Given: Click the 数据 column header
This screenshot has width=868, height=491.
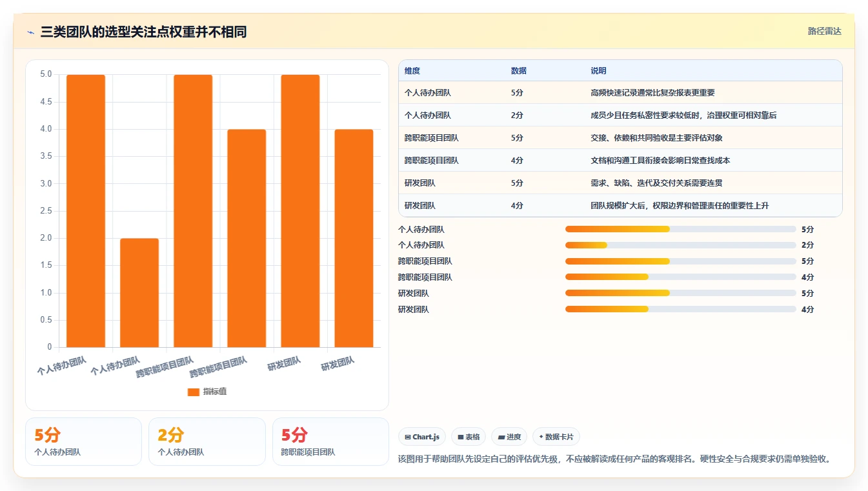Looking at the screenshot, I should [519, 71].
